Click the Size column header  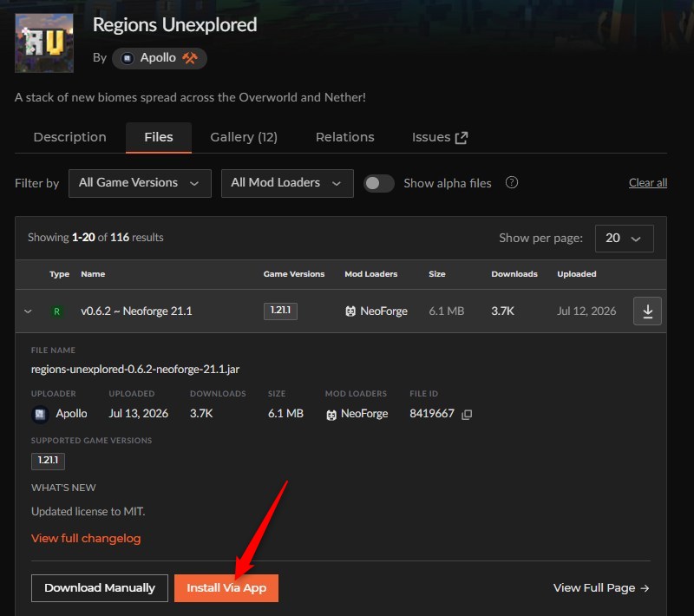(x=437, y=274)
